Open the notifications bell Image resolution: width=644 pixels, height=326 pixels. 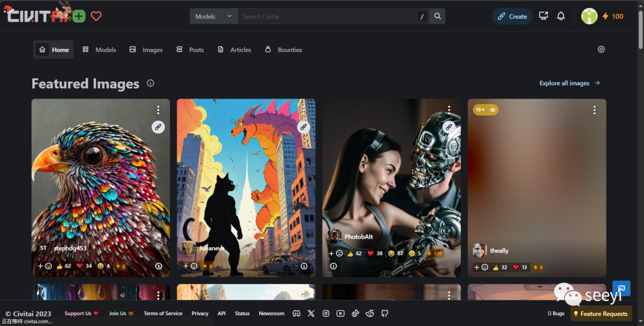(561, 16)
